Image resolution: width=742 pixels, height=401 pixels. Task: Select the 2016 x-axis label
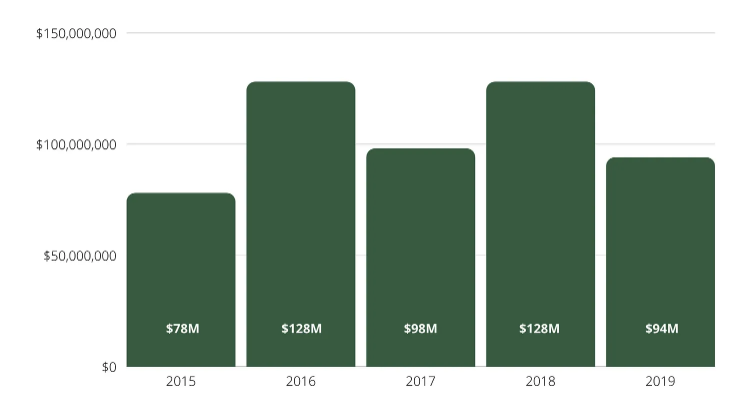coord(301,382)
